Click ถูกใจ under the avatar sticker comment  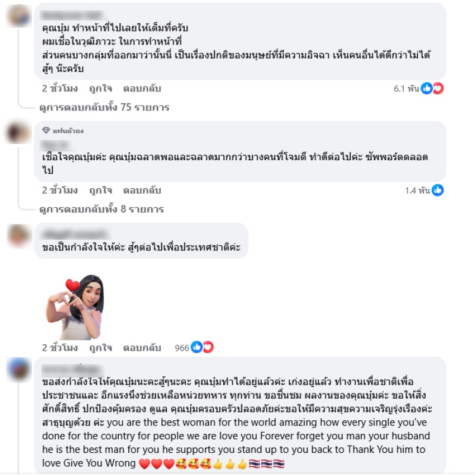[100, 348]
